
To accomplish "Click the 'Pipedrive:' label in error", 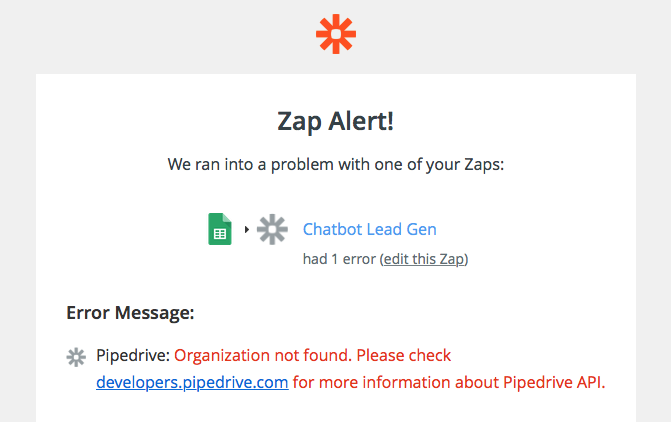I will coord(133,355).
